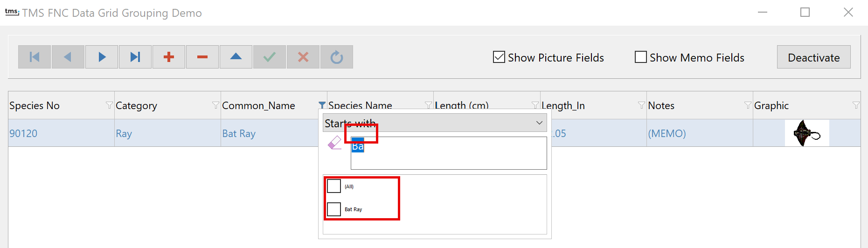This screenshot has height=248, width=868.
Task: Refresh data with the circular arrow icon
Action: pos(337,57)
